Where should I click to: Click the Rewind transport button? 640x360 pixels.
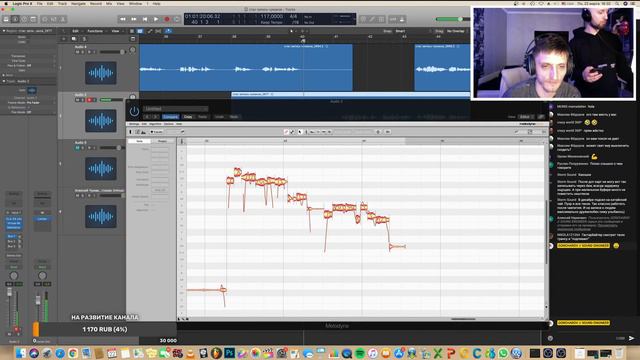point(123,19)
